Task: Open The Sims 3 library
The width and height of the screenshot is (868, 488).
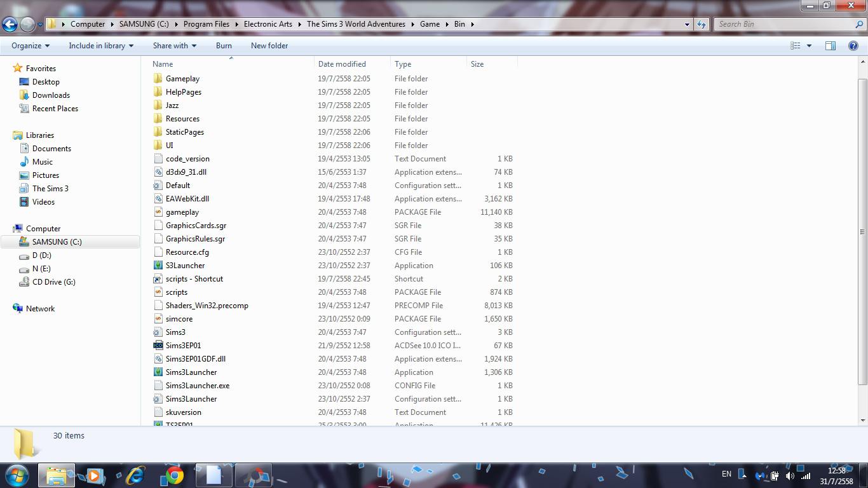Action: pos(50,189)
